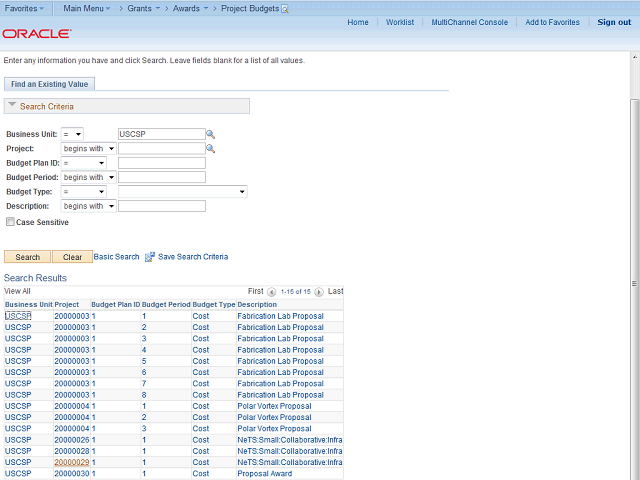This screenshot has width=640, height=480.
Task: Open project 20000030 link
Action: pos(72,473)
